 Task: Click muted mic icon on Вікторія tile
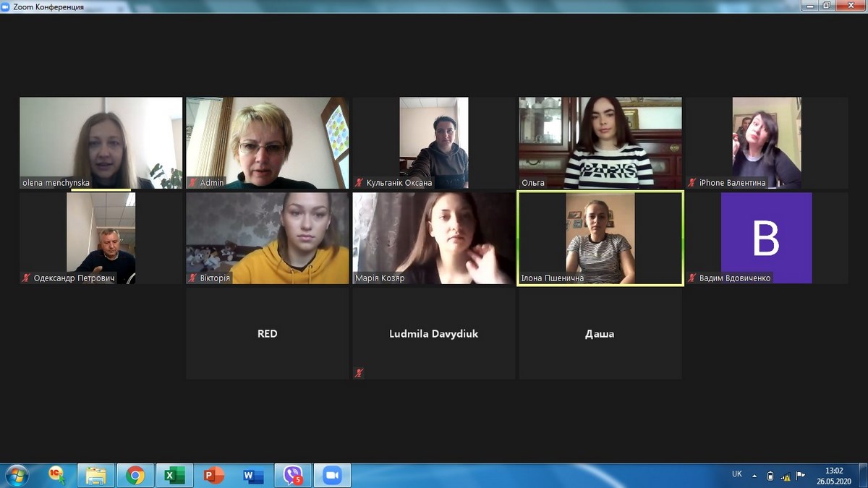(x=193, y=278)
